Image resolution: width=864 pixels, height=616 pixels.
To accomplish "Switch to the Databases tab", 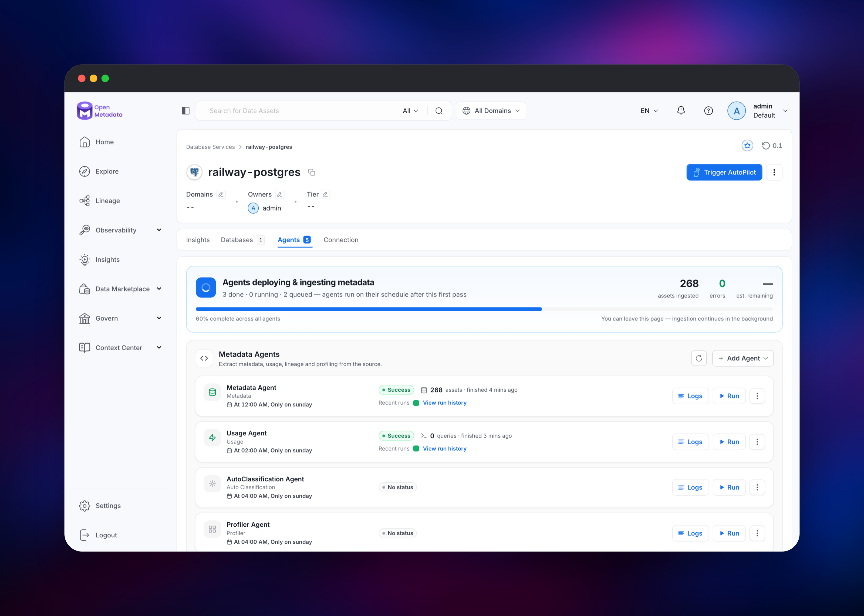I will (242, 240).
